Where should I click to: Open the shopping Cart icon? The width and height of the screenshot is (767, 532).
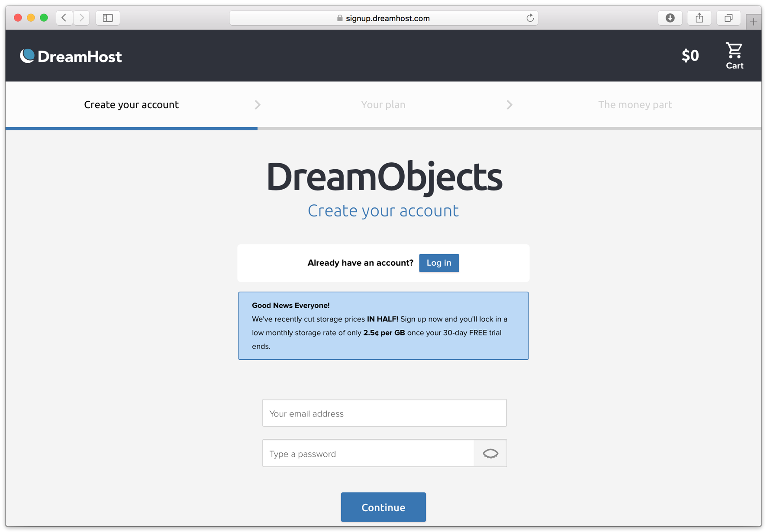tap(734, 55)
